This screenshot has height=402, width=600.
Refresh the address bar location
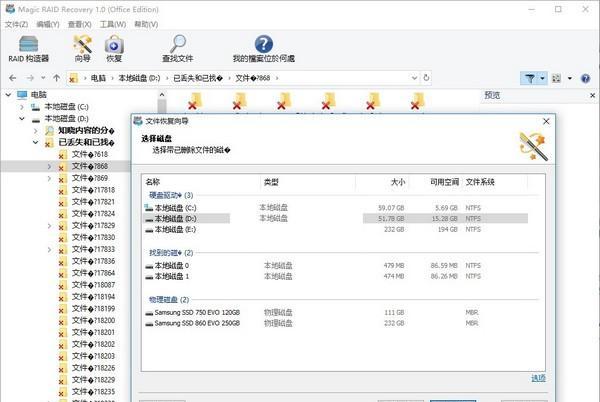[426, 78]
